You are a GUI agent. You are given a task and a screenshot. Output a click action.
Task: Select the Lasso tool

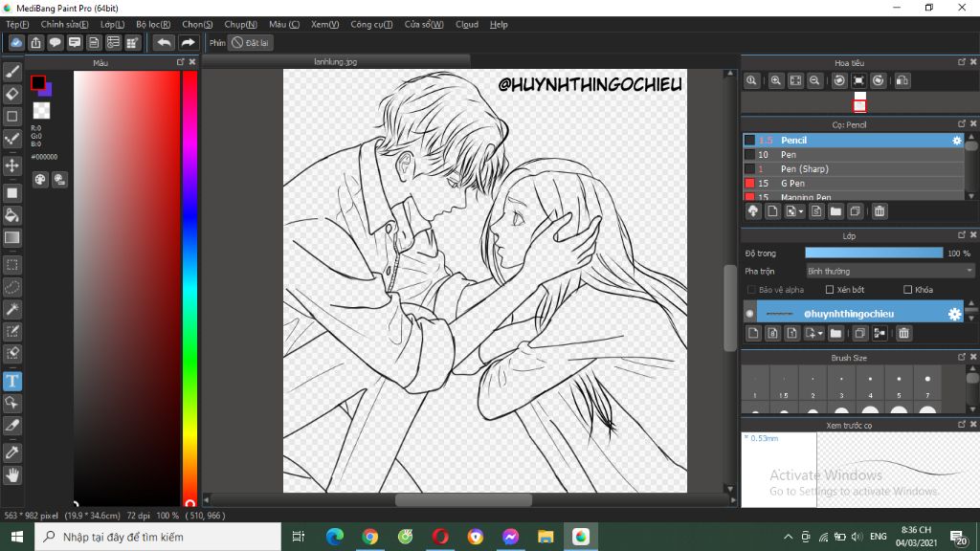(11, 287)
